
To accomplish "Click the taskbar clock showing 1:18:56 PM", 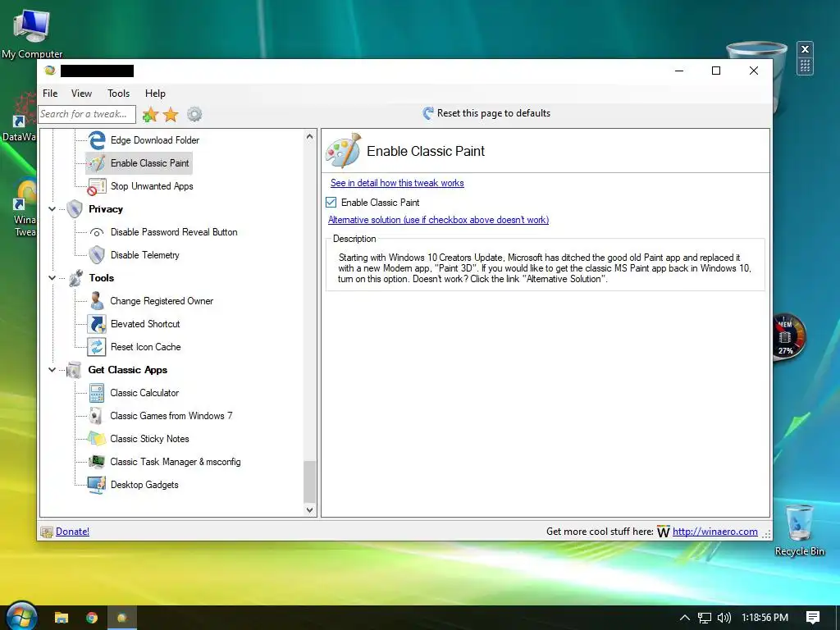I will click(x=765, y=618).
